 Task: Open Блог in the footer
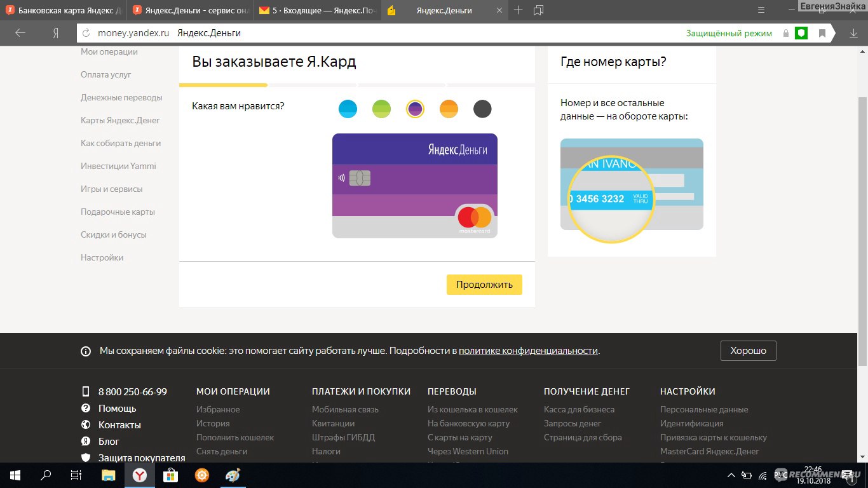pos(109,441)
